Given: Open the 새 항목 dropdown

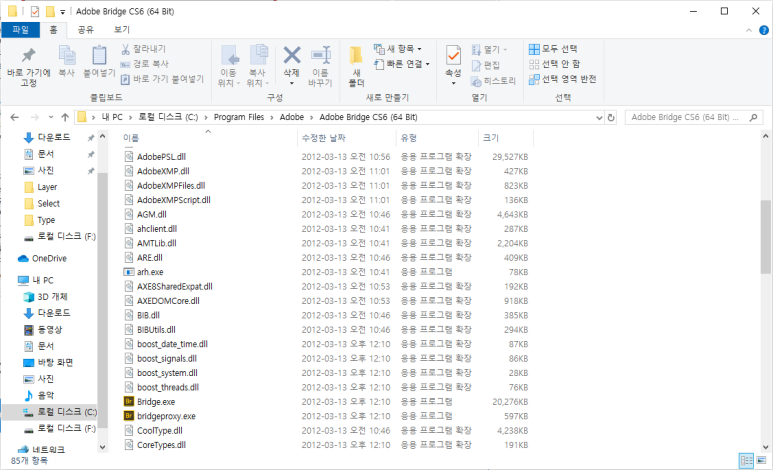Looking at the screenshot, I should pos(397,49).
